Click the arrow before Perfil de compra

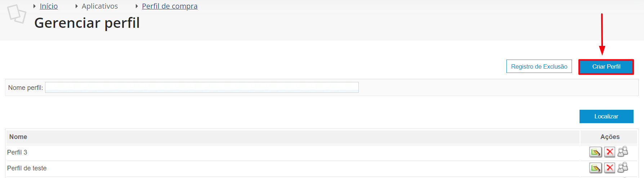coord(137,6)
